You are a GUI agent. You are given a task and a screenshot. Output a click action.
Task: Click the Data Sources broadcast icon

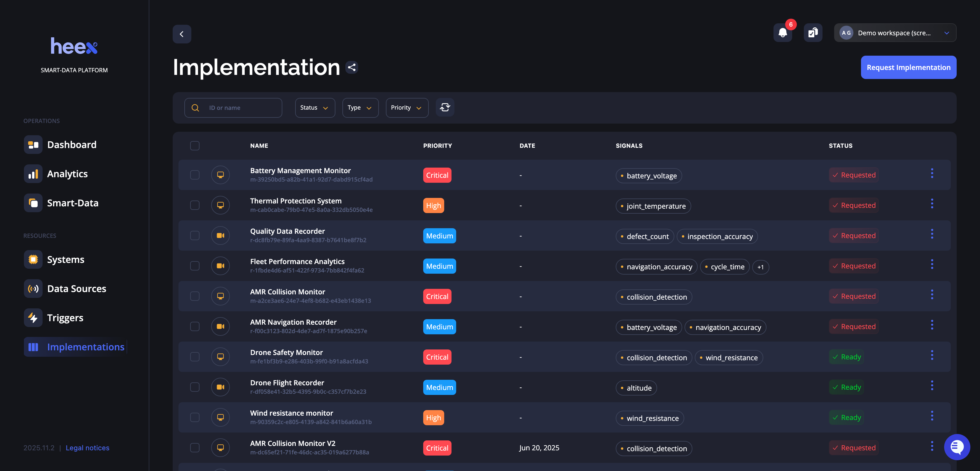33,289
